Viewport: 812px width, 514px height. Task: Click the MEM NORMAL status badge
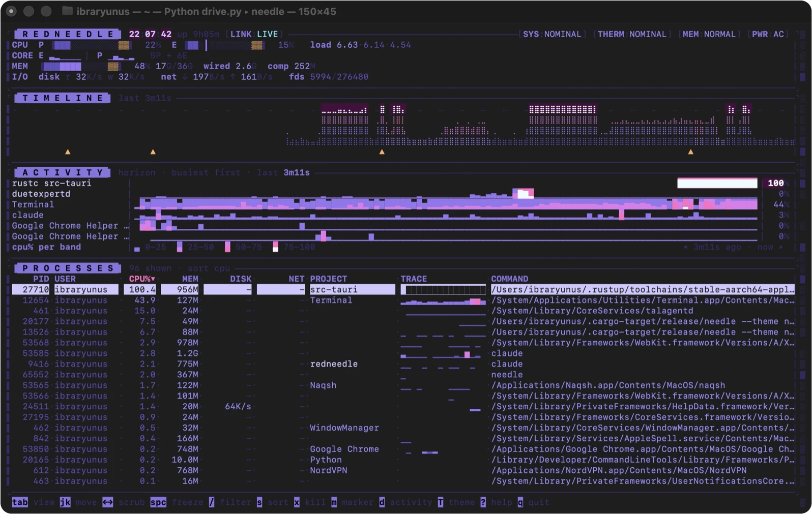tap(709, 34)
